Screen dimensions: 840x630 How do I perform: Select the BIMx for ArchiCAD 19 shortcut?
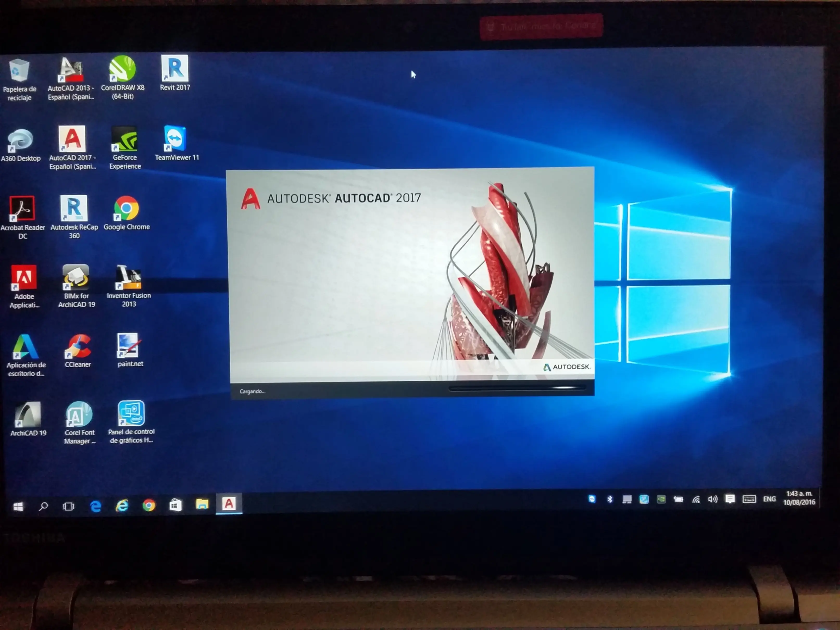[x=76, y=286]
